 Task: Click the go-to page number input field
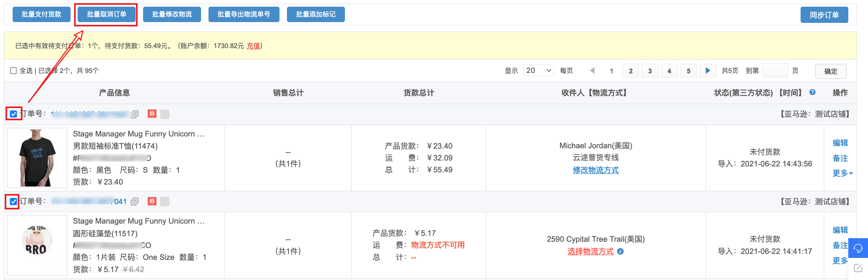point(775,71)
